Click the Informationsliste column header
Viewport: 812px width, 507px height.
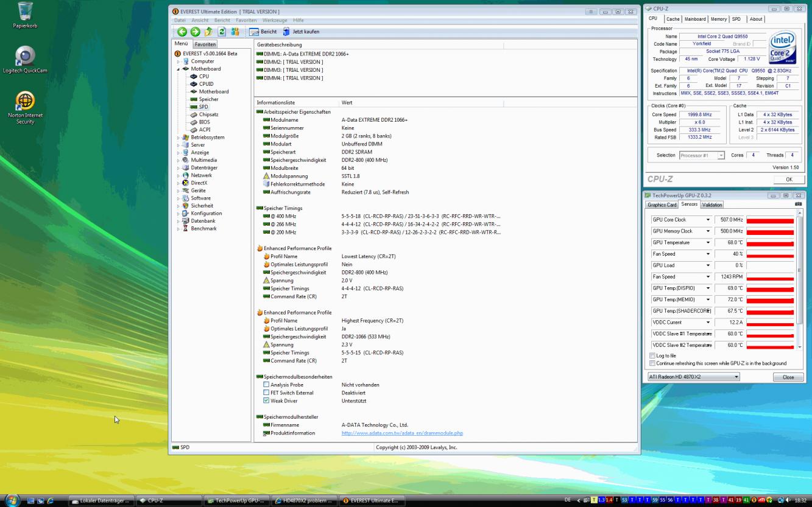296,103
